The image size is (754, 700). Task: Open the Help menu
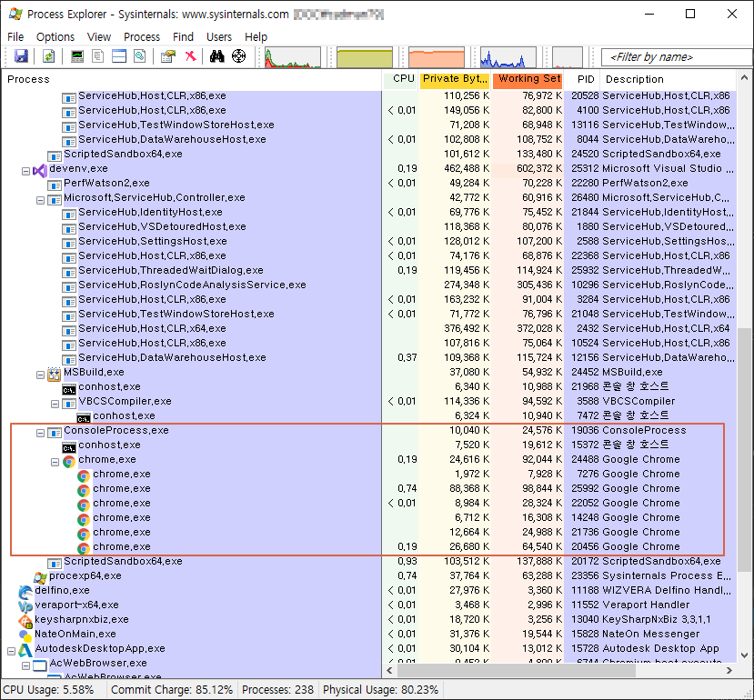click(256, 37)
